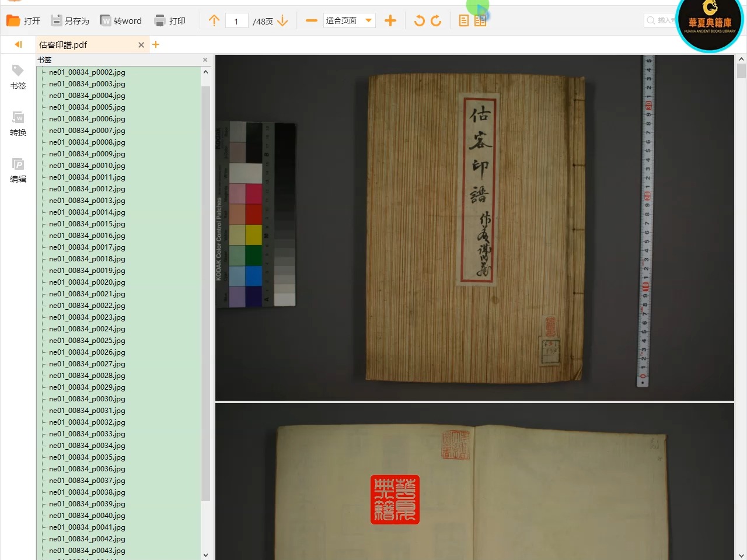Close the 估客印譜.pdf tab
Screen dimensions: 747x560
[141, 45]
